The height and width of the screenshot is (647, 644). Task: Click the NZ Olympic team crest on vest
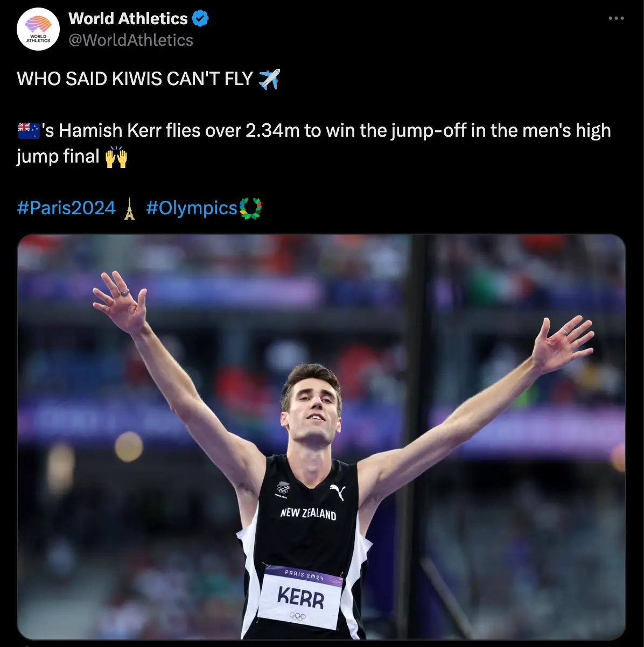point(283,488)
